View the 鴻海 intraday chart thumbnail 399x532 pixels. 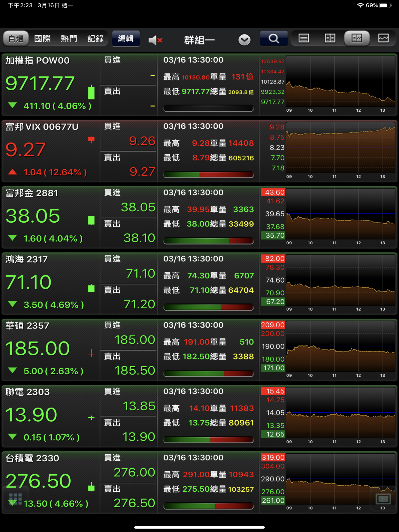[x=341, y=280]
